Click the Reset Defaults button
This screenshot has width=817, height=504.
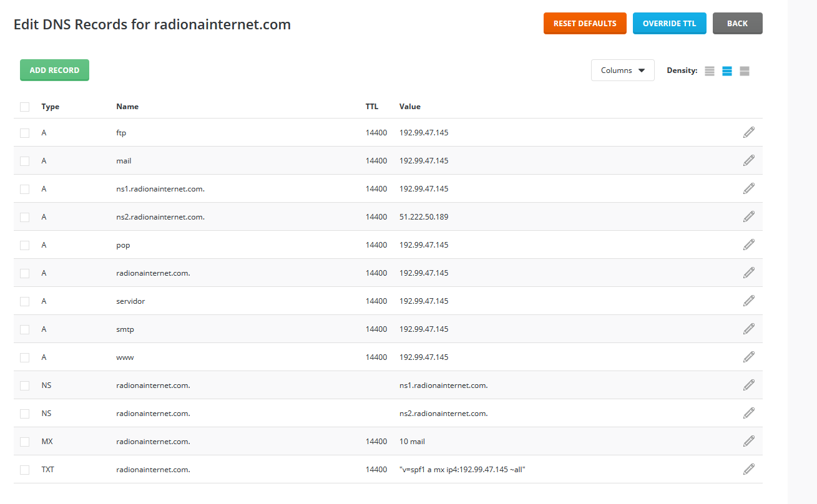tap(585, 24)
